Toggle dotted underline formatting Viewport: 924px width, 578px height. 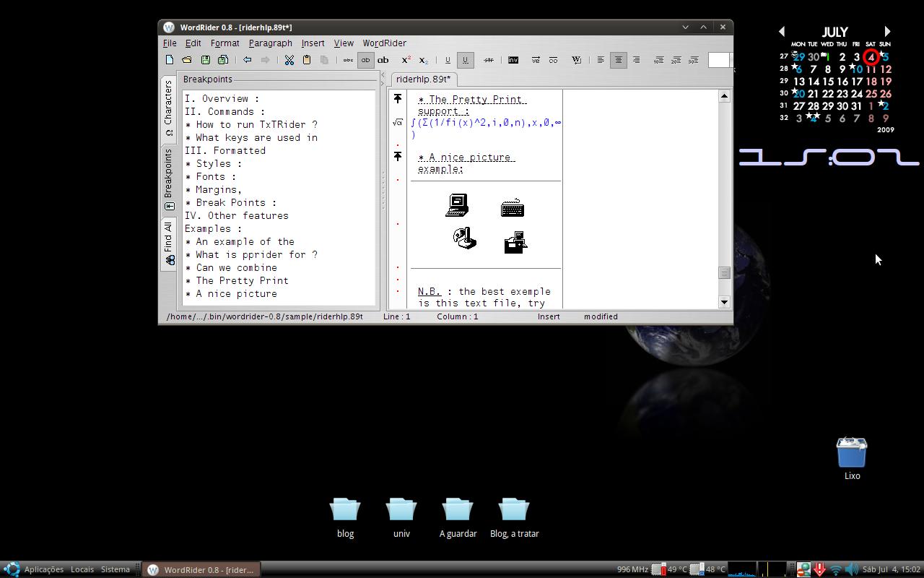(x=465, y=60)
